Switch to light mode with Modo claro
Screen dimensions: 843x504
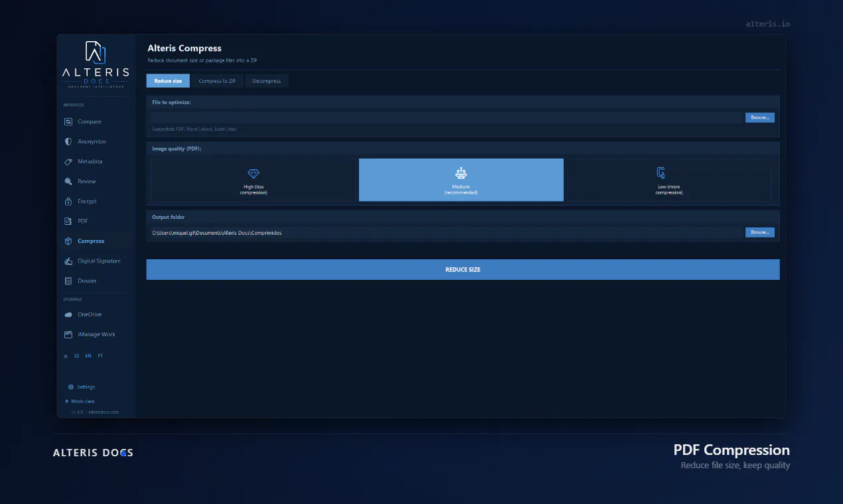(80, 401)
